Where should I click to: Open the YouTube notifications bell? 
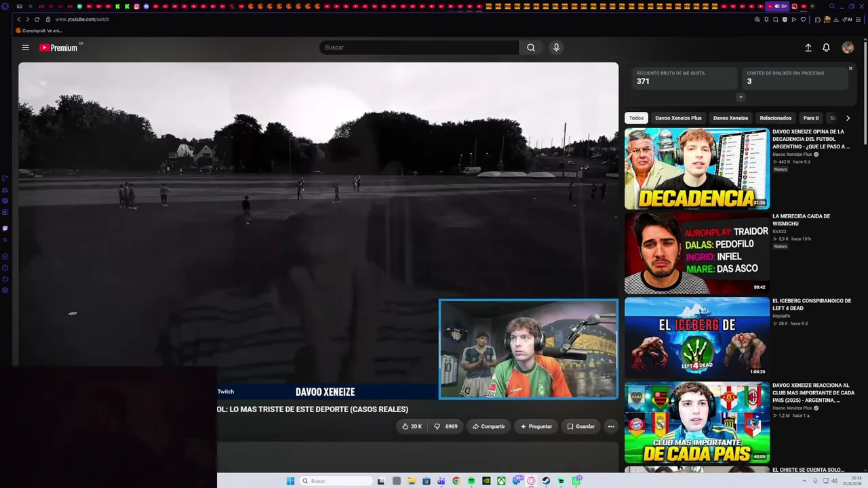[826, 47]
